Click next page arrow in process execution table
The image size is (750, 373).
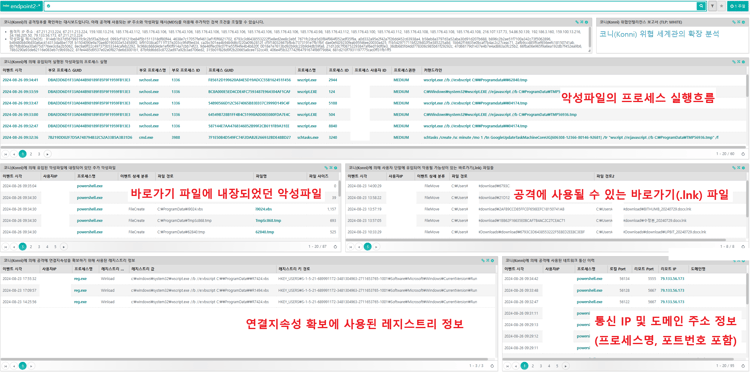(47, 154)
